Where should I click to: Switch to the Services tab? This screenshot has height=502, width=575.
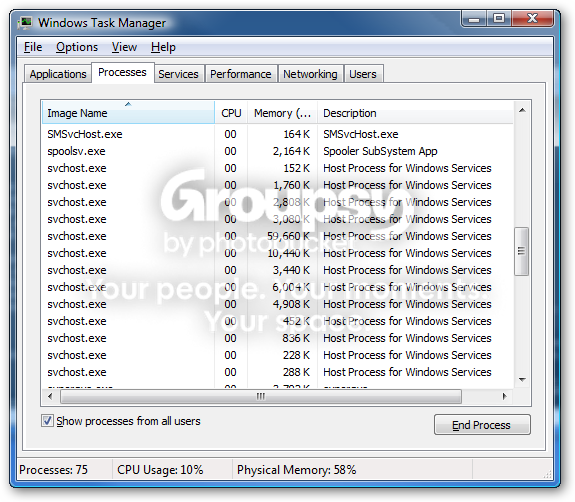point(178,74)
